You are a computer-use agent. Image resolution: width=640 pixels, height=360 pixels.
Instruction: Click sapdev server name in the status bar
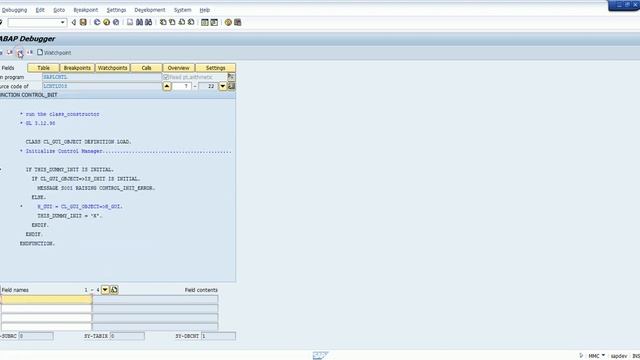(x=619, y=356)
